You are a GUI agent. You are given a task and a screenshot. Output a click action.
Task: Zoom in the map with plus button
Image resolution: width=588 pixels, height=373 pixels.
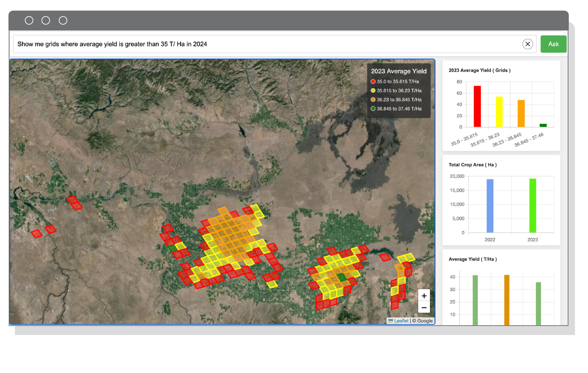point(424,296)
